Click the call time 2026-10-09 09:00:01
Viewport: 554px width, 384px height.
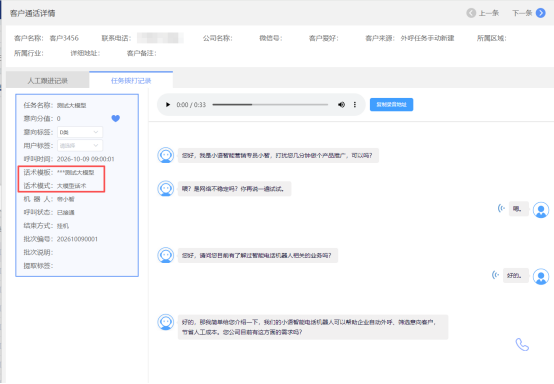(86, 159)
